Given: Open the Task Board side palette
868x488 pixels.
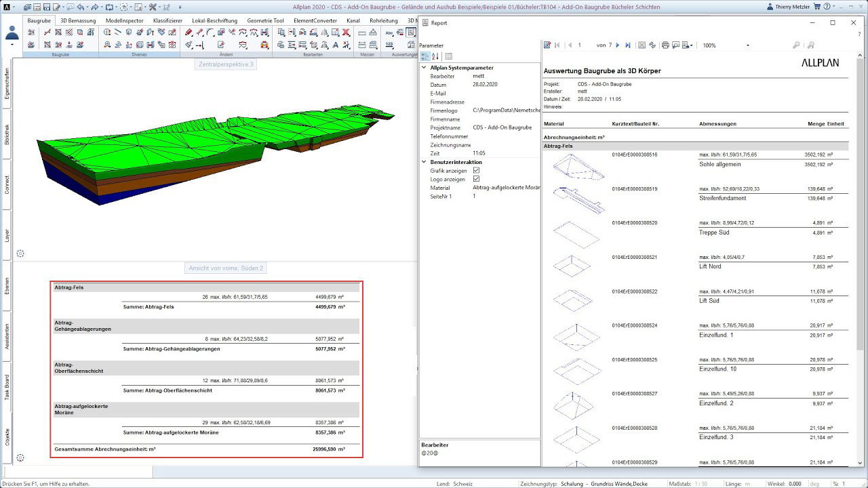Looking at the screenshot, I should 7,387.
